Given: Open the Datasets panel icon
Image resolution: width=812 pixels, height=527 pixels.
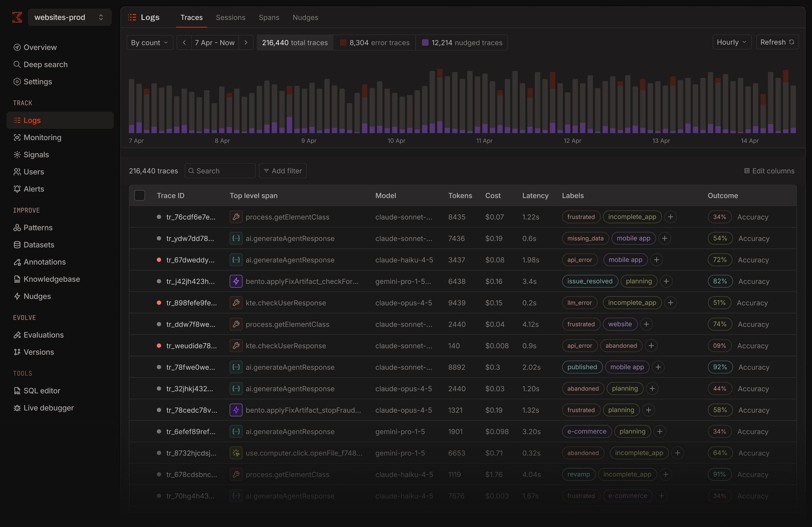Looking at the screenshot, I should tap(17, 245).
